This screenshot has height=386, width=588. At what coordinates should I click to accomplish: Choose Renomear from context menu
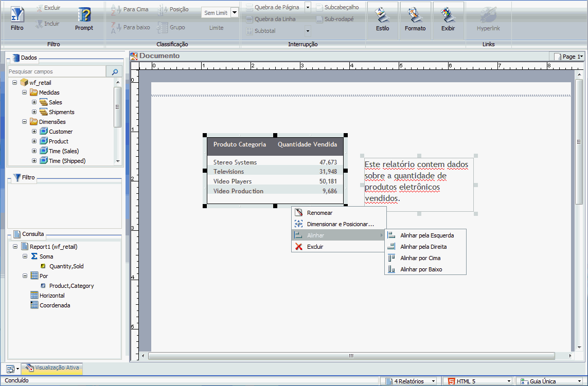coord(338,213)
